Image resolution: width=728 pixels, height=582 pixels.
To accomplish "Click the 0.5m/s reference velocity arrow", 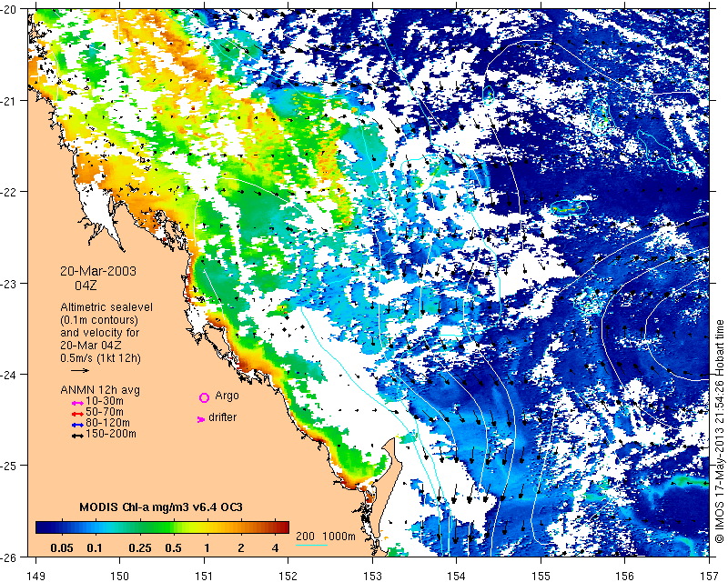I will point(80,370).
